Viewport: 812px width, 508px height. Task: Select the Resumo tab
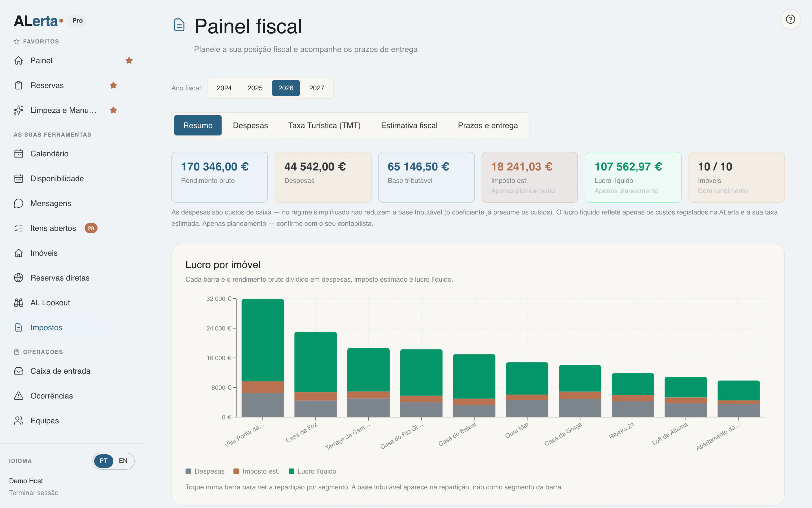coord(198,125)
